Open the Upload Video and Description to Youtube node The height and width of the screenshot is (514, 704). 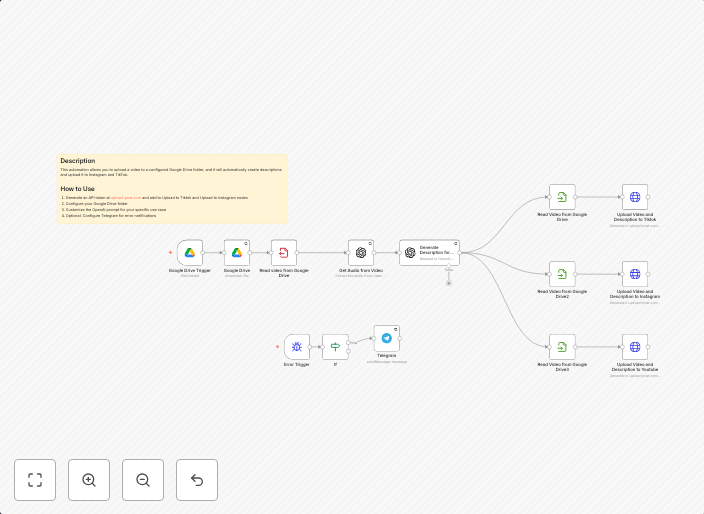click(x=635, y=347)
